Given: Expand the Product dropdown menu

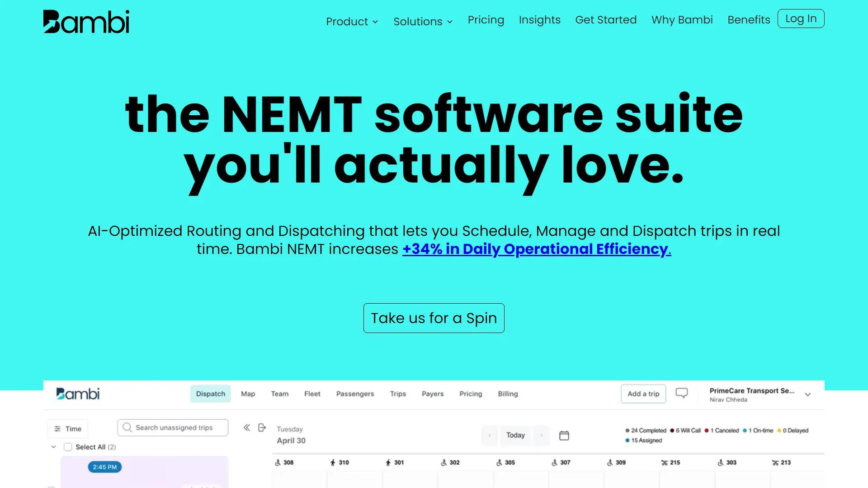Looking at the screenshot, I should [352, 22].
